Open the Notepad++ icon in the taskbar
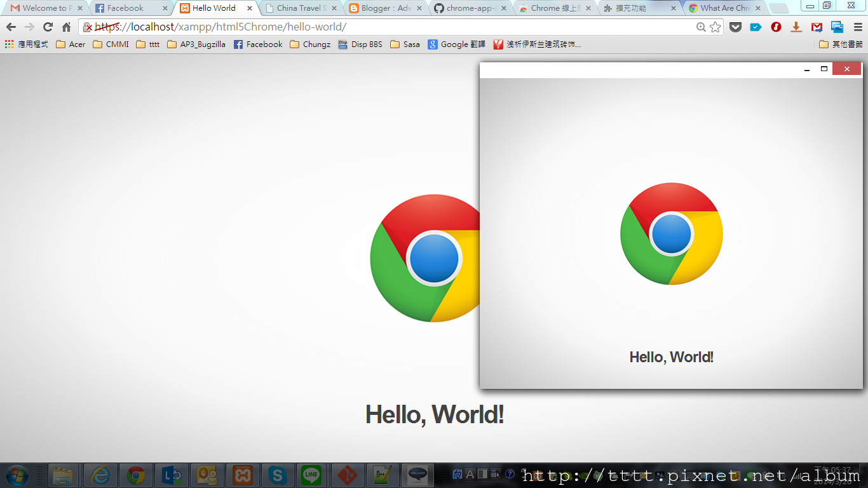This screenshot has width=868, height=488. pyautogui.click(x=383, y=475)
